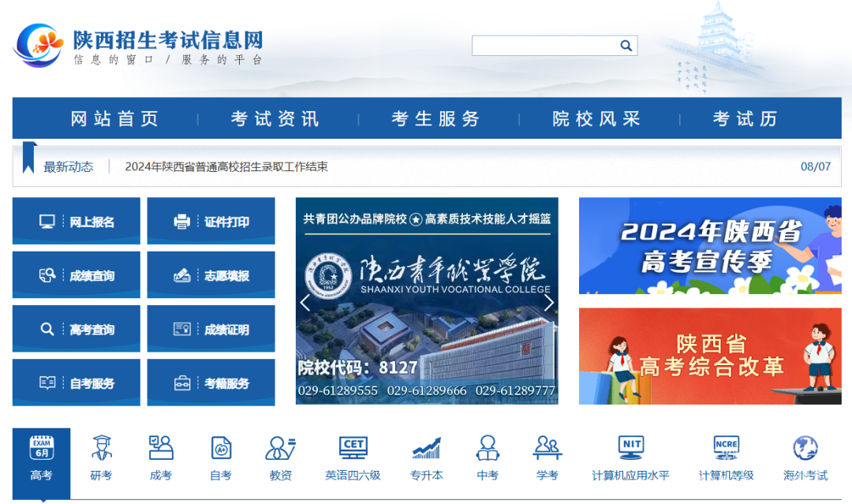Image resolution: width=852 pixels, height=504 pixels.
Task: Click the open-book icon for 自考服务
Action: [47, 383]
